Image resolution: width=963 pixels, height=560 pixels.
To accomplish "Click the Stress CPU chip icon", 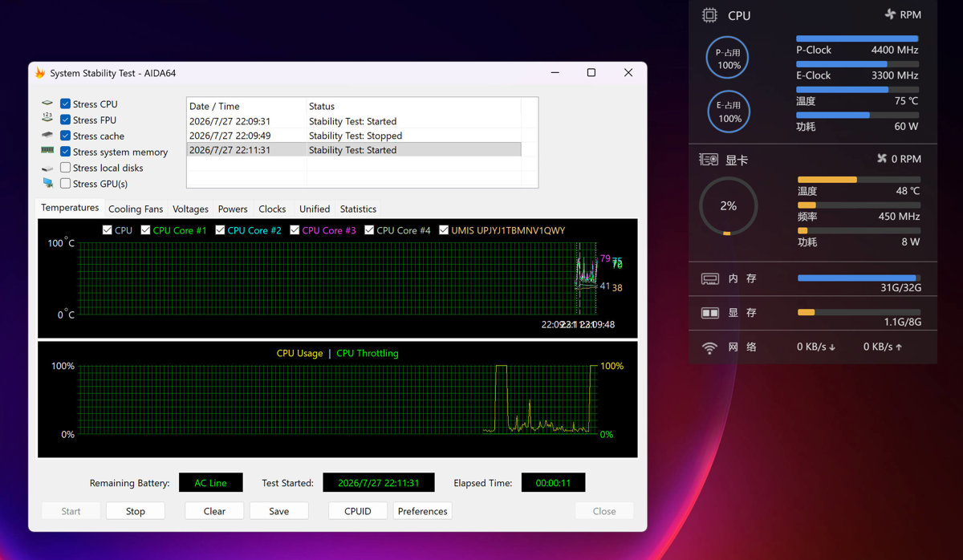I will [x=47, y=103].
